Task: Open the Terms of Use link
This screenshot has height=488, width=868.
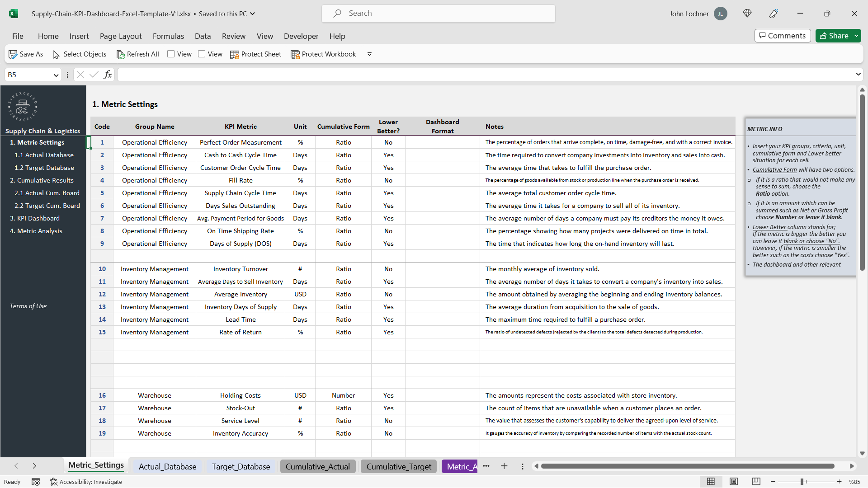Action: coord(28,306)
